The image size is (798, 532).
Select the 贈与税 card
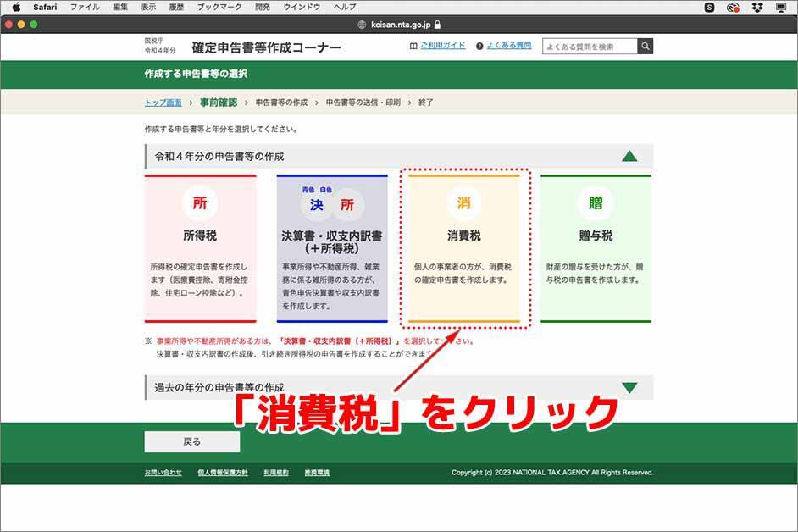coord(596,248)
